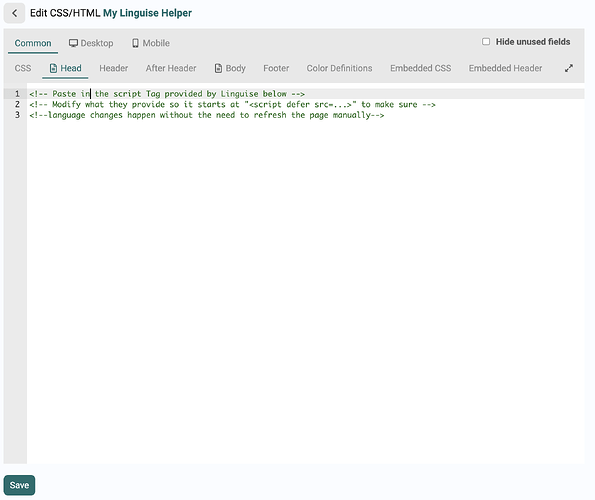Switch to the Common tab
Image resolution: width=595 pixels, height=500 pixels.
pyautogui.click(x=33, y=43)
